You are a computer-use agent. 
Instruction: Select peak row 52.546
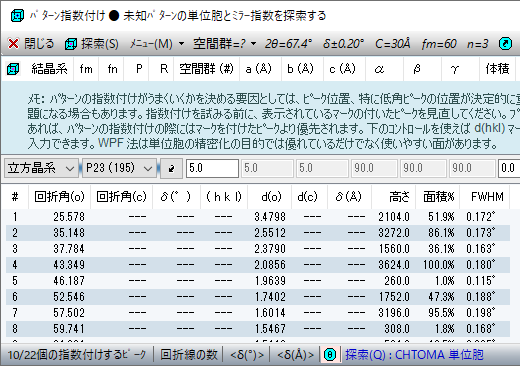258,297
